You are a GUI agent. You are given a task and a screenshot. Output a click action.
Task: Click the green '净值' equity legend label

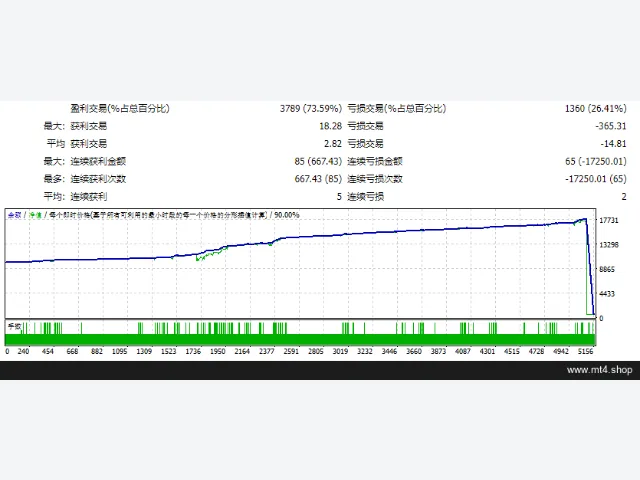[x=36, y=215]
